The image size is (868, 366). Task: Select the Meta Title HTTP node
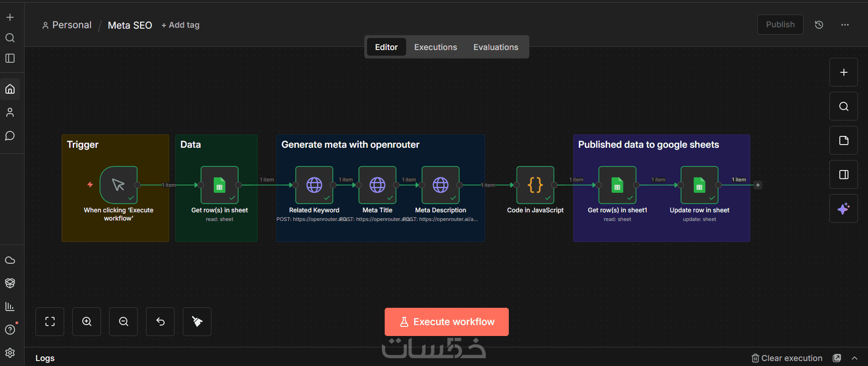(x=377, y=185)
